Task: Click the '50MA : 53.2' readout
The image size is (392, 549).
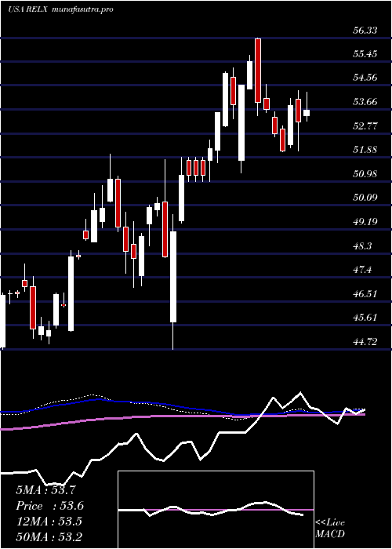Action: (49, 537)
